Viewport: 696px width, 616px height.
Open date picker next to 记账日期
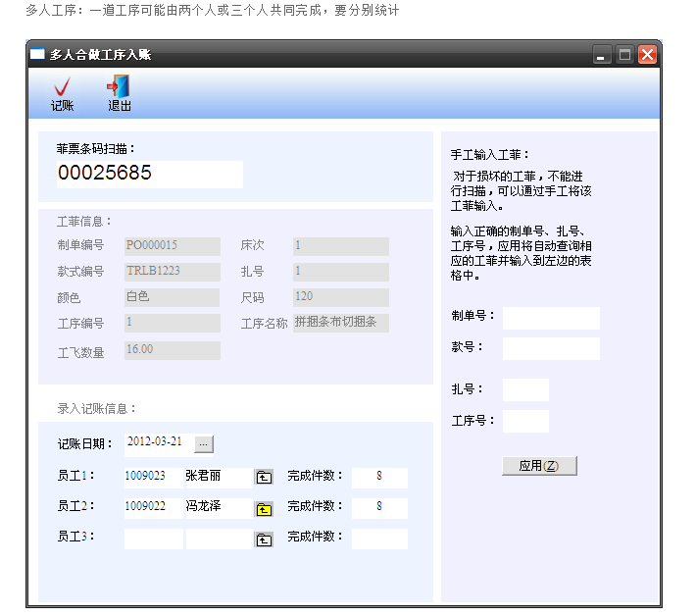[203, 444]
